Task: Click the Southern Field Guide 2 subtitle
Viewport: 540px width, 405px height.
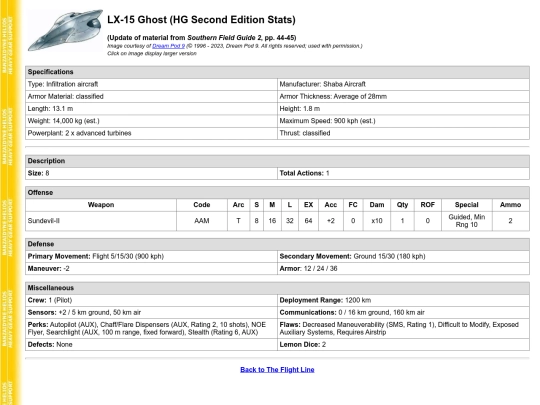Action: point(201,38)
